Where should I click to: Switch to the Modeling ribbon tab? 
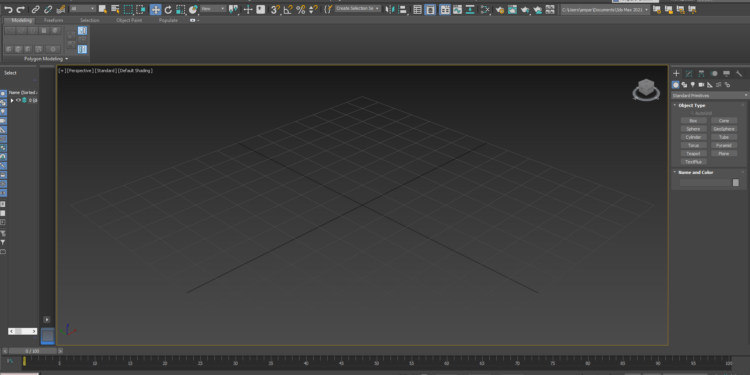[x=21, y=21]
